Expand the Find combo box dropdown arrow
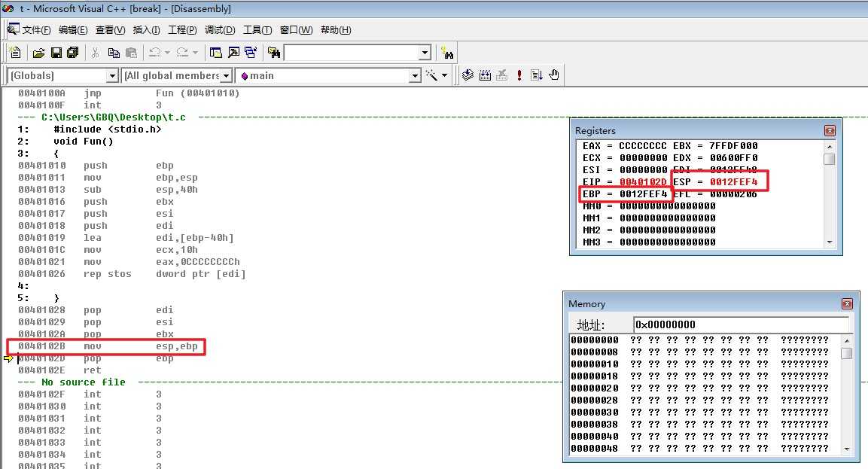This screenshot has width=868, height=469. pos(425,53)
